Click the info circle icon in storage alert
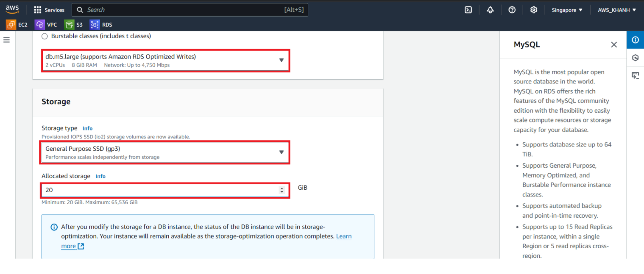The height and width of the screenshot is (274, 644). coord(54,227)
